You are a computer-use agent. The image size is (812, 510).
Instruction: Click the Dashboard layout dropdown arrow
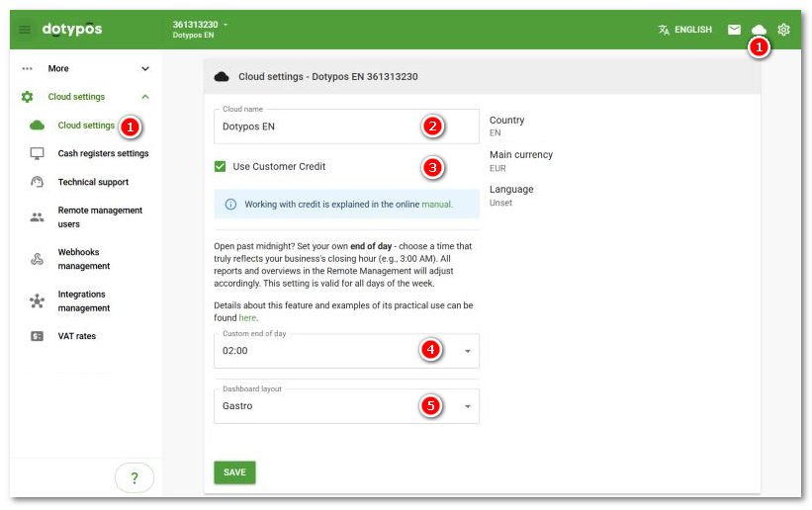tap(468, 406)
